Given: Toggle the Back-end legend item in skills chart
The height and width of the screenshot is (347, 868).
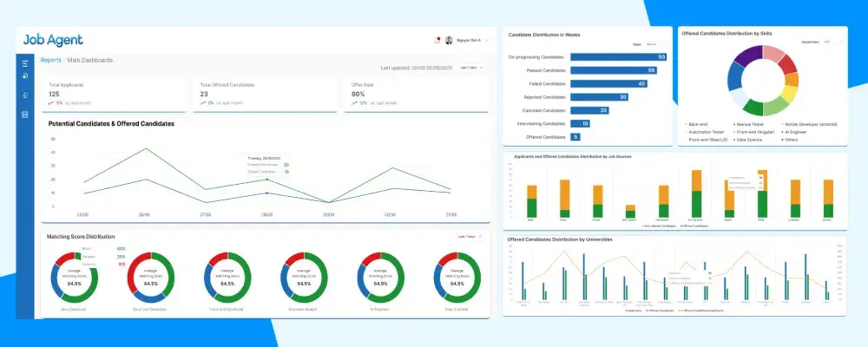Looking at the screenshot, I should 697,125.
